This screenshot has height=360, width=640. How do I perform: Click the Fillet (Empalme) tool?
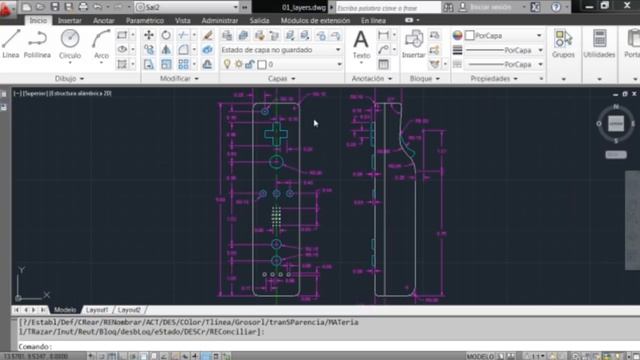[183, 50]
